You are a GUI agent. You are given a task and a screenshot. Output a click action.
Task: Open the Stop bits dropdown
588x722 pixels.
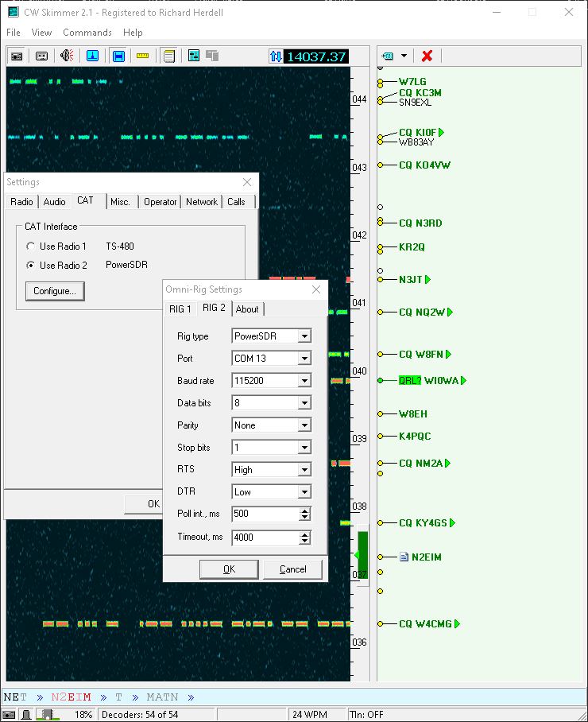(304, 447)
